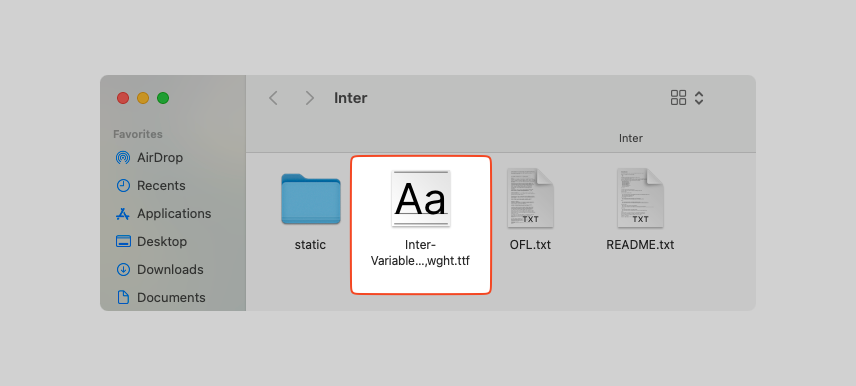Go forward with the right chevron
856x386 pixels.
310,98
